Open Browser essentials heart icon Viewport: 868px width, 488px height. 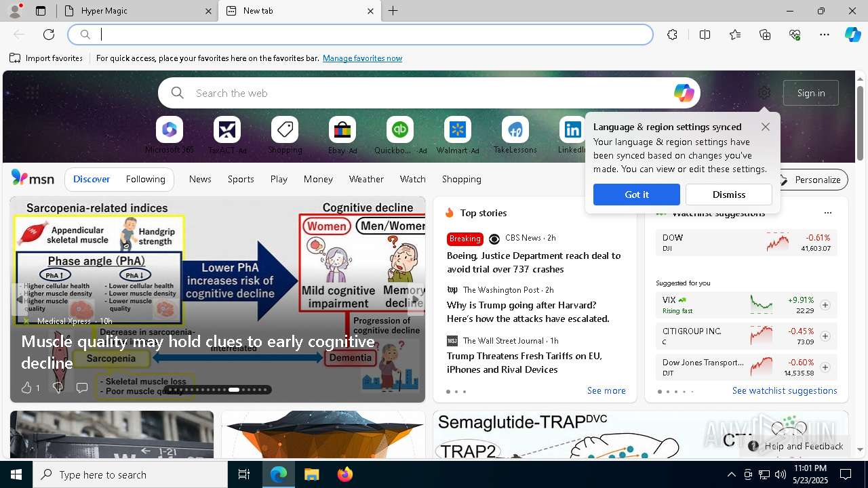point(795,35)
